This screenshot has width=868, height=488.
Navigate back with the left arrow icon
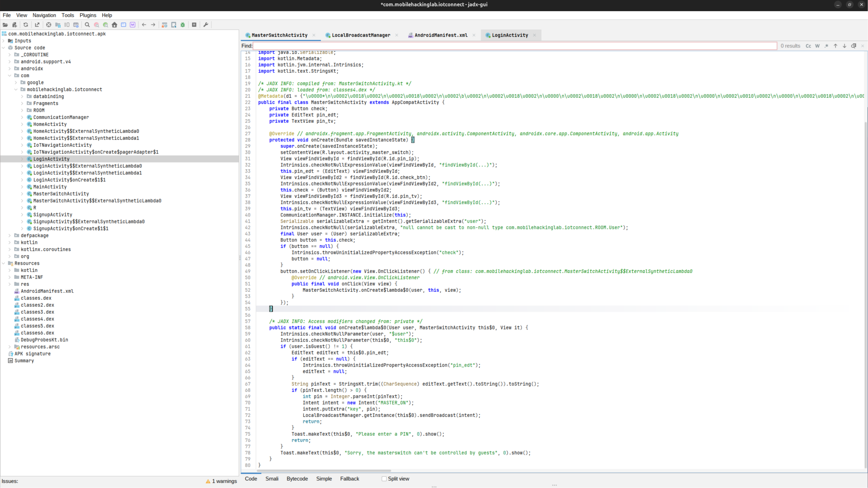coord(144,25)
